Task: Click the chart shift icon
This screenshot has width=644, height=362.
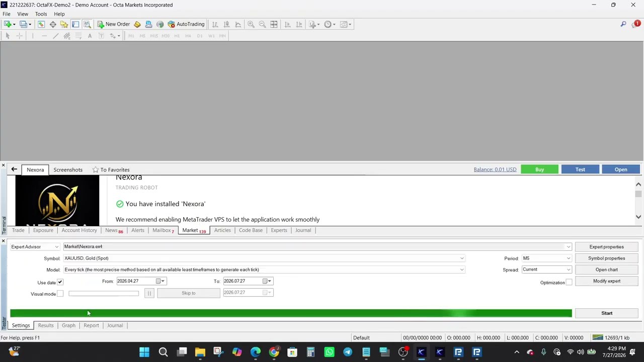Action: pyautogui.click(x=299, y=24)
